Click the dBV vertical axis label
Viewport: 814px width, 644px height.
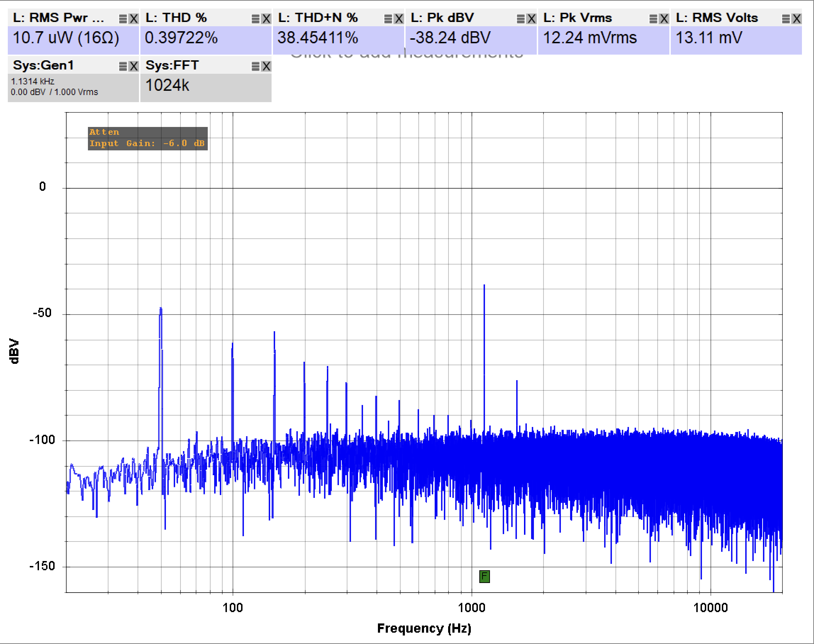(14, 351)
